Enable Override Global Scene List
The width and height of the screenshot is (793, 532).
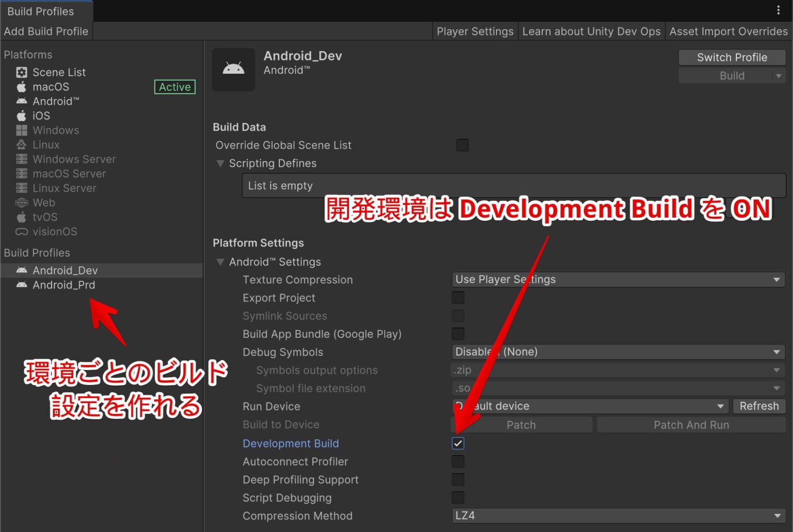coord(462,145)
